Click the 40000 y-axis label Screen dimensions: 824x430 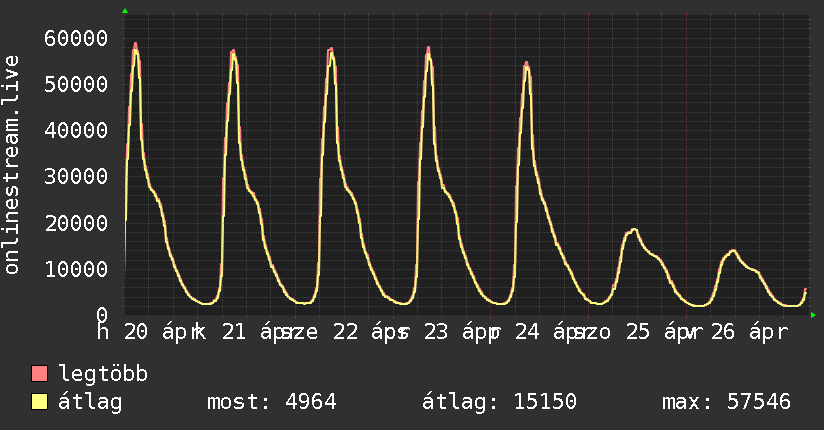[76, 130]
